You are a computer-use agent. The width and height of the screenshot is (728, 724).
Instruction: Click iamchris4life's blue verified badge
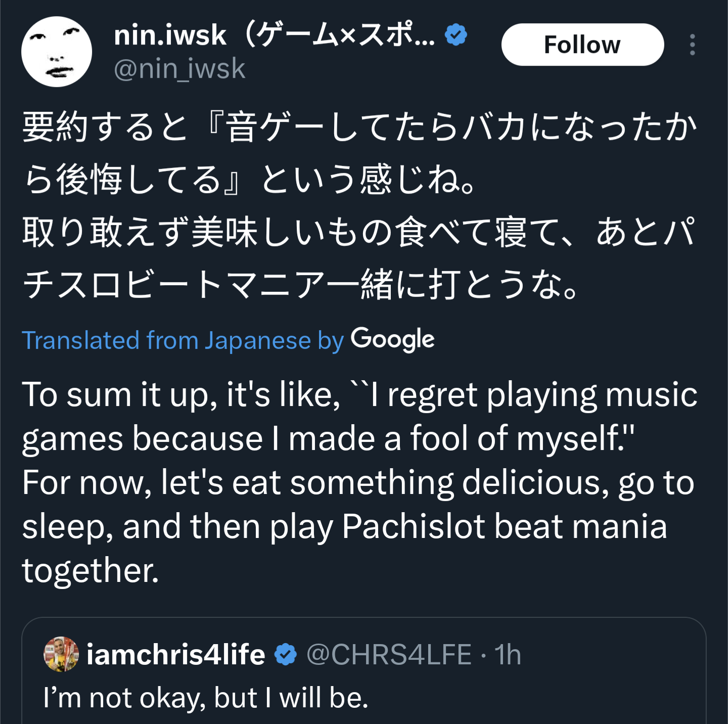(286, 654)
